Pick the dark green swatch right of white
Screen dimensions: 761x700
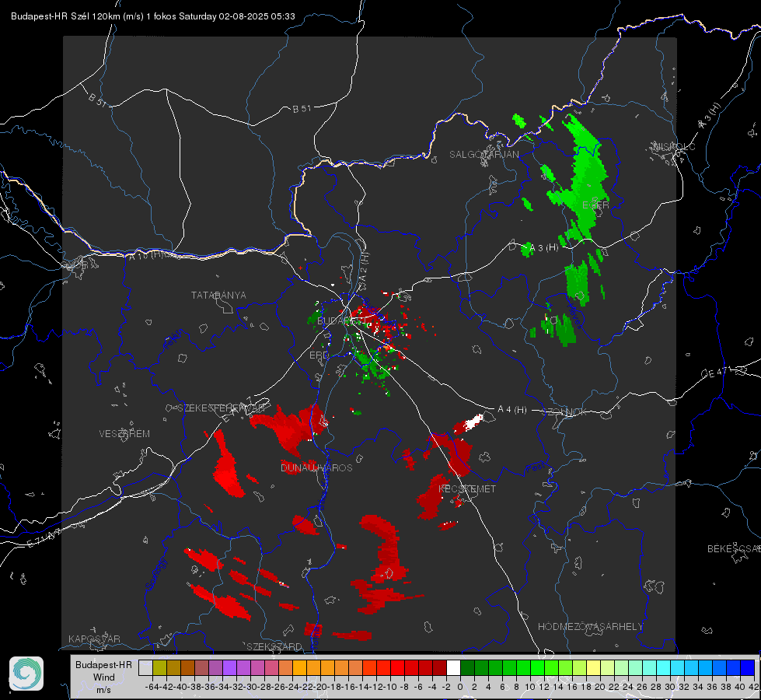(467, 667)
